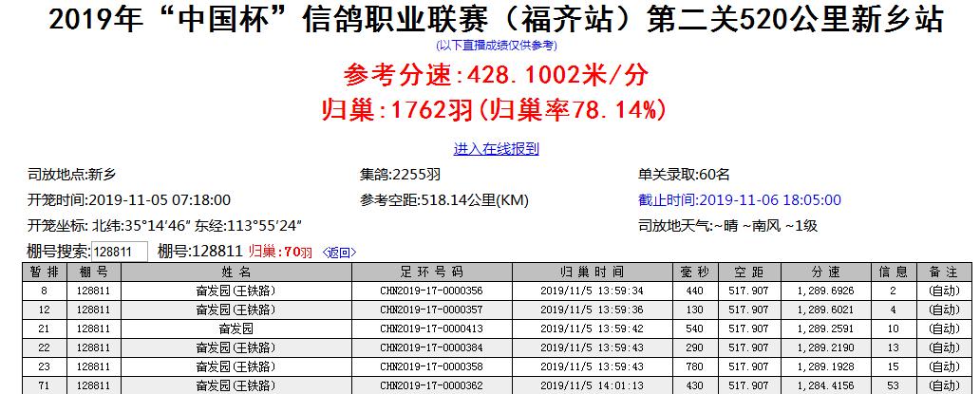Click 毫秒 value 440

coord(694,291)
